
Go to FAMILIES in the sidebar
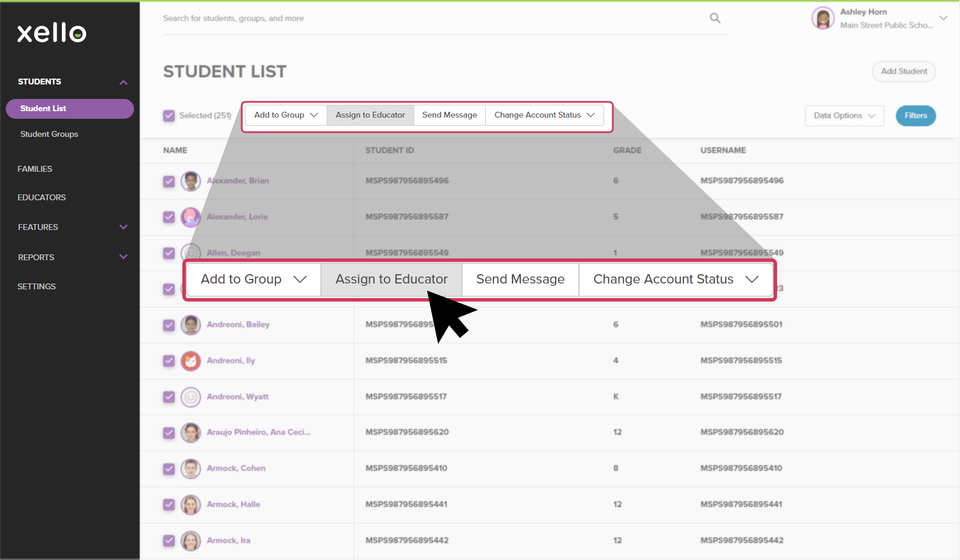pyautogui.click(x=35, y=169)
